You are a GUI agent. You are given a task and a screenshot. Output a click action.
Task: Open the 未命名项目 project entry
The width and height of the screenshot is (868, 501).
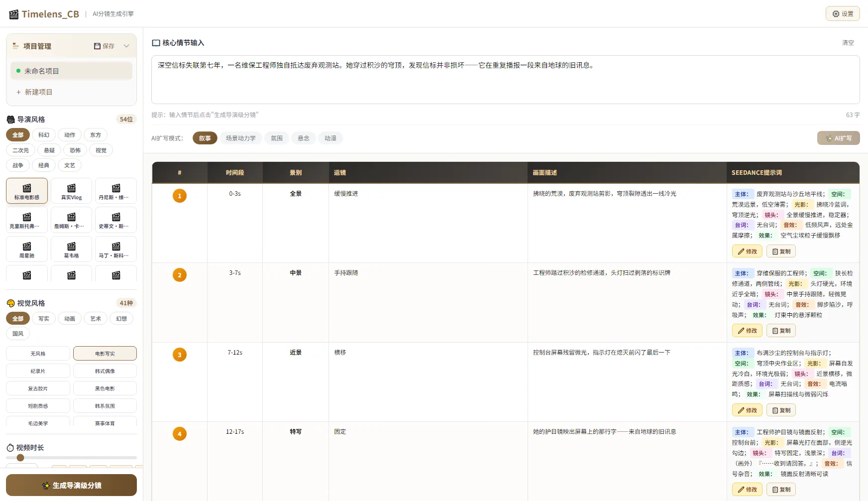coord(71,71)
